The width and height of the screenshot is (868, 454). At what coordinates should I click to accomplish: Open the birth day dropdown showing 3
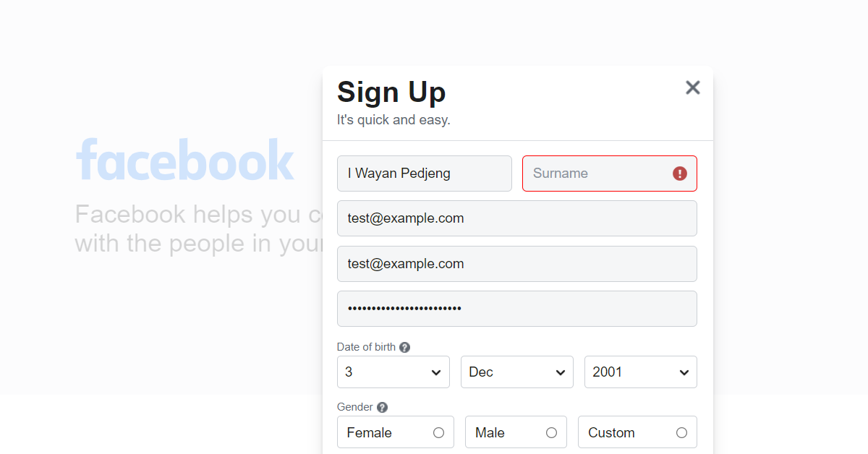(x=393, y=372)
